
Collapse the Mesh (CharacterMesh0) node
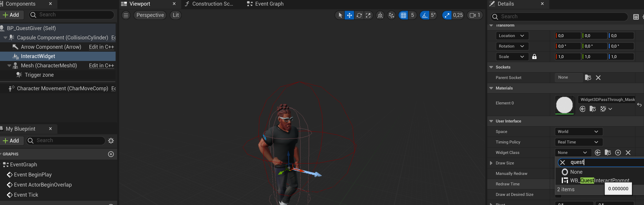(x=9, y=66)
